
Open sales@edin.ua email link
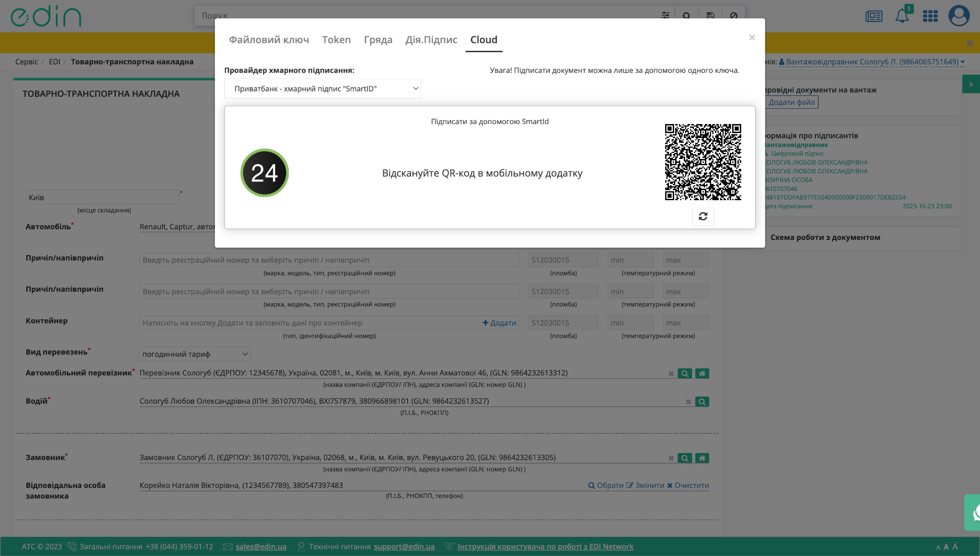[261, 547]
